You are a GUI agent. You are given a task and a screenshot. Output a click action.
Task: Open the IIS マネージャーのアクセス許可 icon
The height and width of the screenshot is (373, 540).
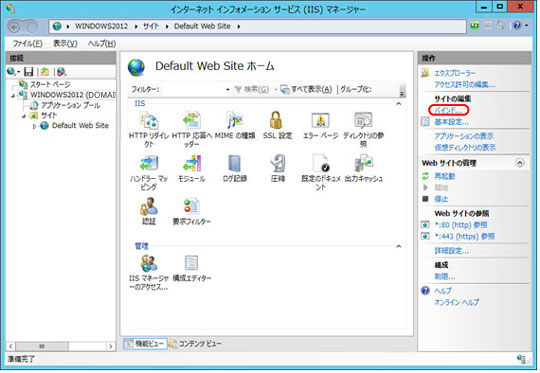[149, 263]
